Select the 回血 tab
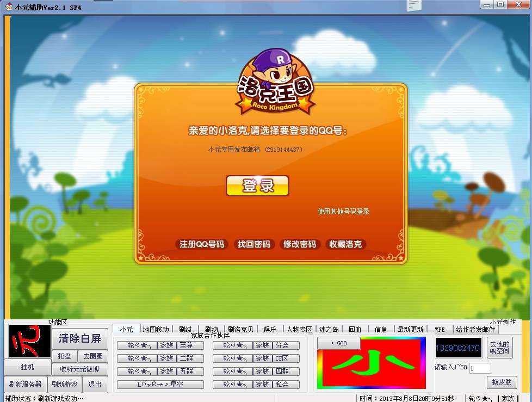The width and height of the screenshot is (532, 402). pyautogui.click(x=355, y=329)
